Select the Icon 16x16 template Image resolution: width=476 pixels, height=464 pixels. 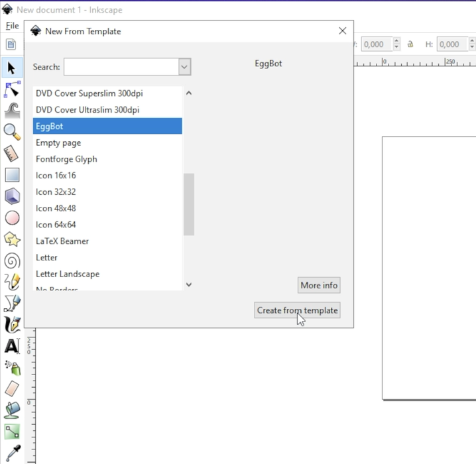(x=107, y=176)
